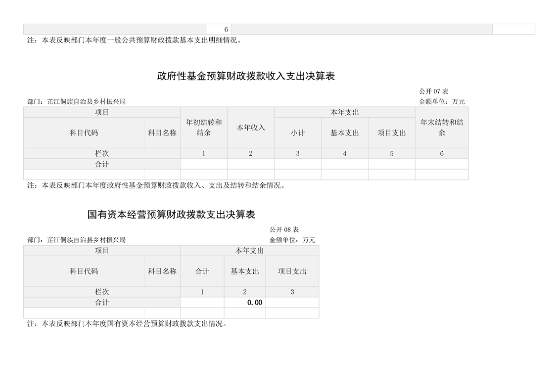Click the 国有资本经营预算财政拨款支出决算表 title
Image resolution: width=555 pixels, height=392 pixels.
click(x=171, y=215)
